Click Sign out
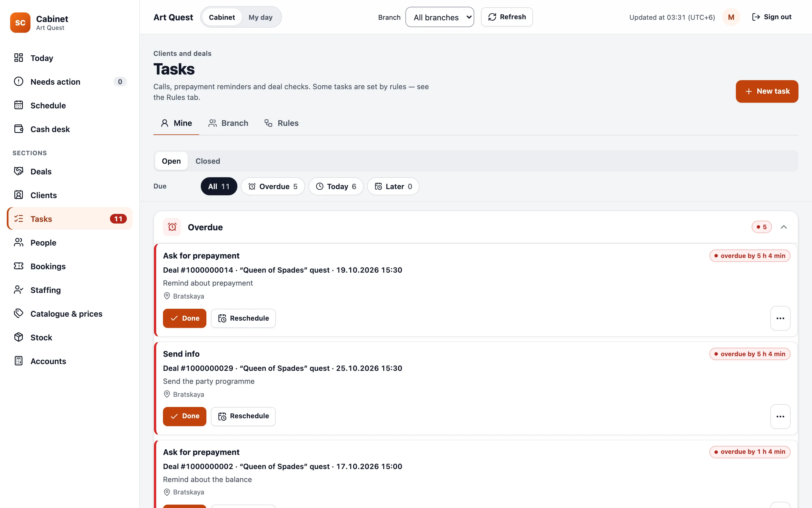This screenshot has height=508, width=812. 771,17
